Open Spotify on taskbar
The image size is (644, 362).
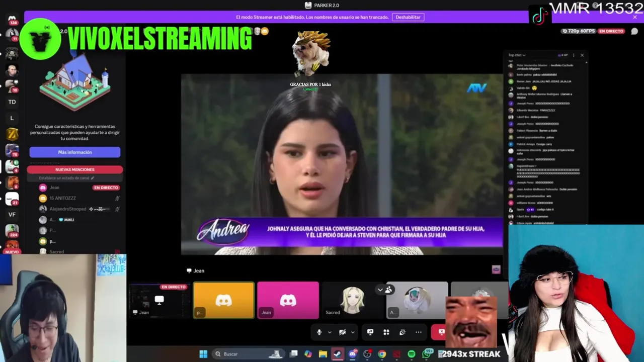(x=412, y=354)
